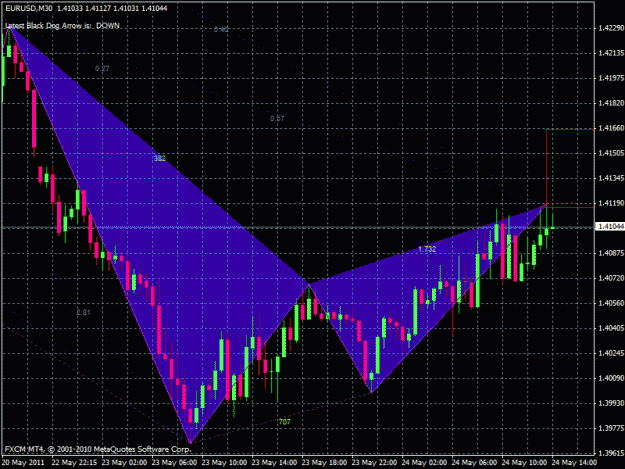625x469 pixels.
Task: Click the 1.41190 price scale value
Action: point(611,203)
